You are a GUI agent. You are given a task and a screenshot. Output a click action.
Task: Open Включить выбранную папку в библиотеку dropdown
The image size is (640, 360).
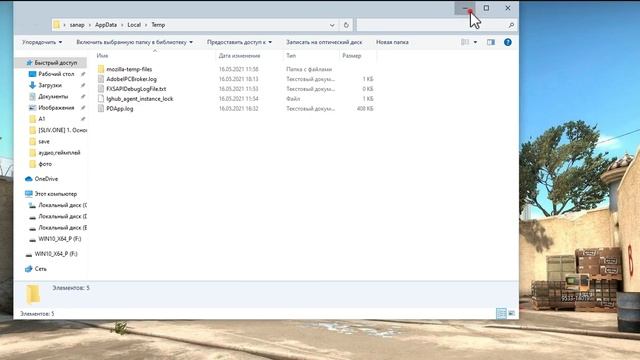pyautogui.click(x=135, y=42)
